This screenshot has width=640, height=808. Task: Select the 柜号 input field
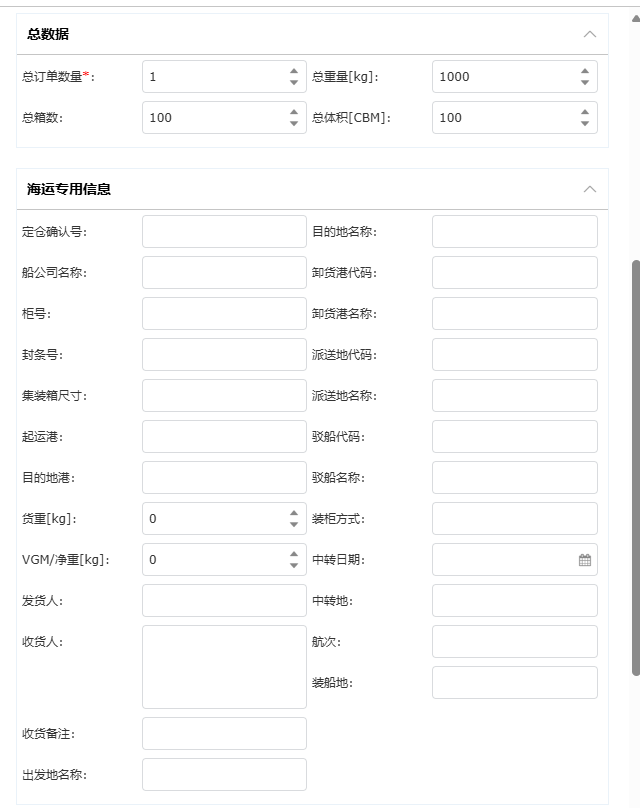point(224,313)
